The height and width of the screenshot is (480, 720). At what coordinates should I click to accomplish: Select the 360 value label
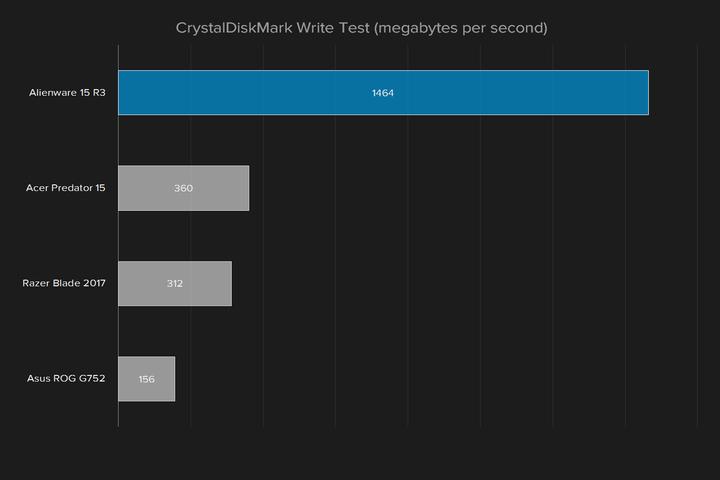coord(183,188)
